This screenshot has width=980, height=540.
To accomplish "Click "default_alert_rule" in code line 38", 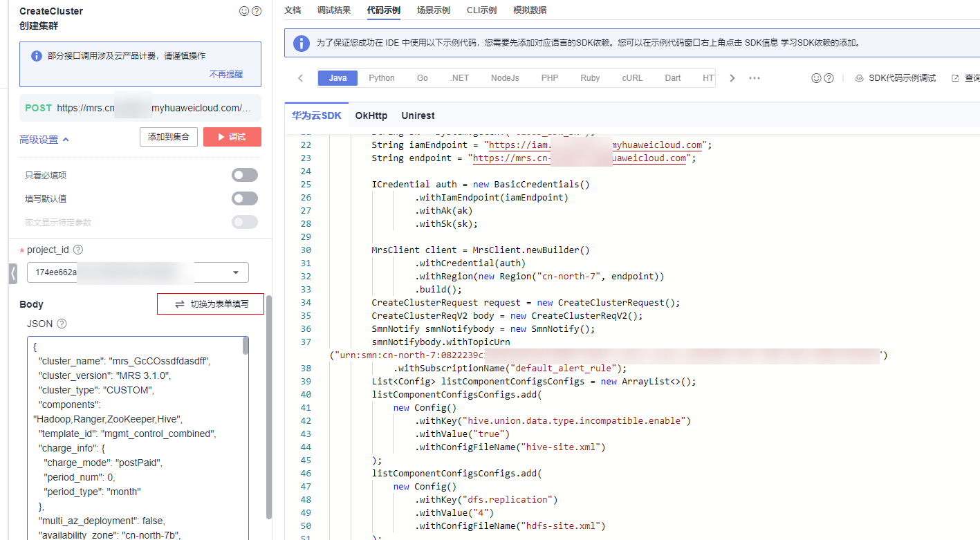I will 562,369.
